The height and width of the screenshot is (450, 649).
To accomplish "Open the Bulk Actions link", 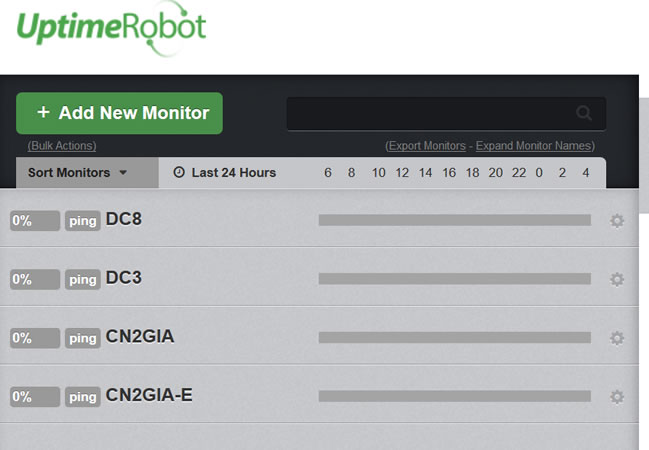I will coord(62,146).
